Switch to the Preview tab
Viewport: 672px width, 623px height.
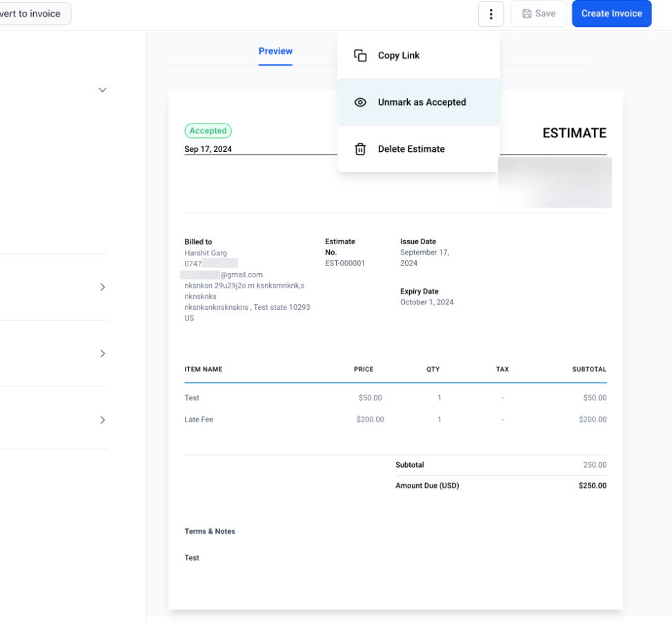(x=275, y=51)
